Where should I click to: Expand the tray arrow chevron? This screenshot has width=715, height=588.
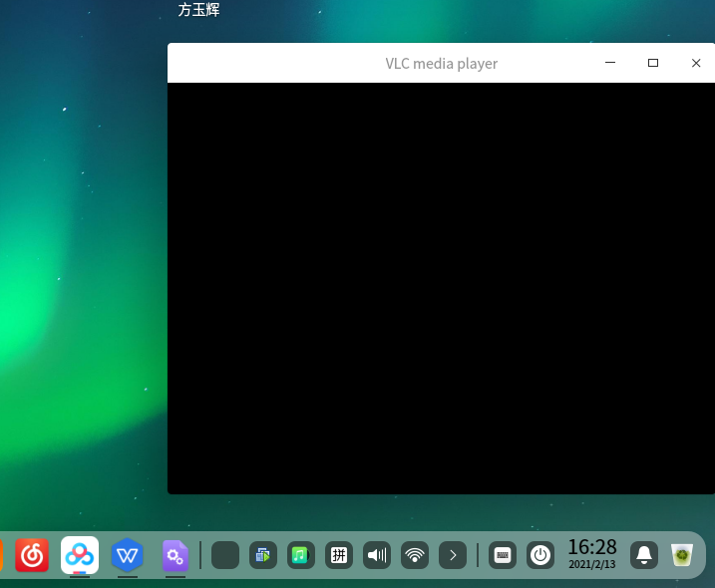tap(453, 555)
